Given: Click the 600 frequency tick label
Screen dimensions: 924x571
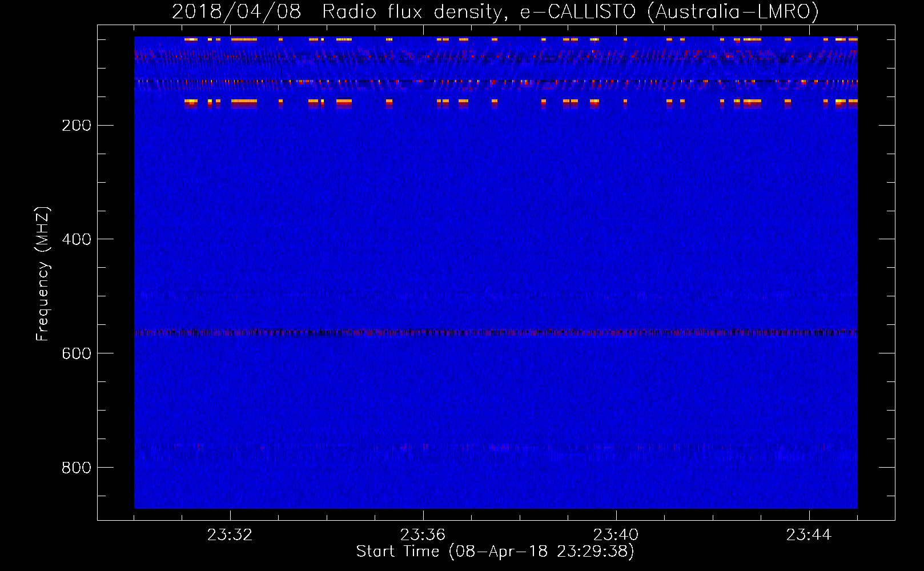Looking at the screenshot, I should coord(77,353).
